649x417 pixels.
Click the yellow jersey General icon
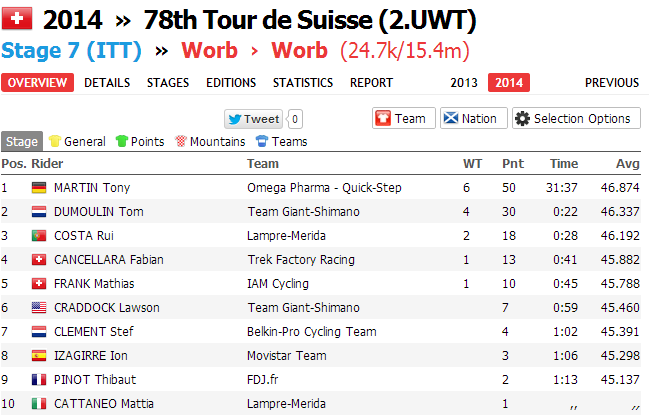click(55, 142)
